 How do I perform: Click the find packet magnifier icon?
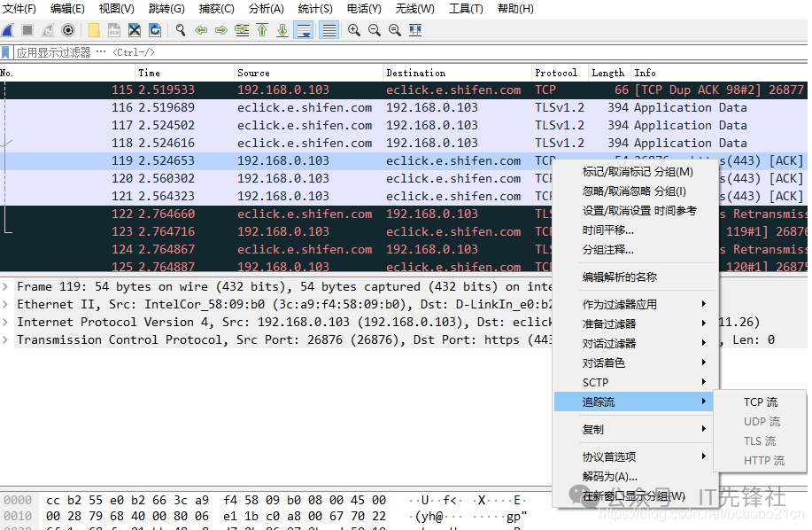(x=181, y=30)
